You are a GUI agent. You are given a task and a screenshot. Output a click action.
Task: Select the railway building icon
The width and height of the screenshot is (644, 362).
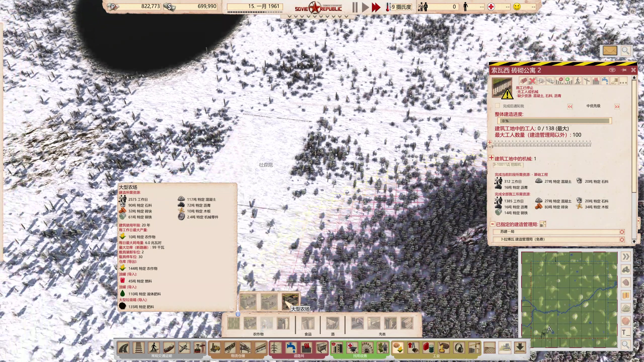coord(139,348)
